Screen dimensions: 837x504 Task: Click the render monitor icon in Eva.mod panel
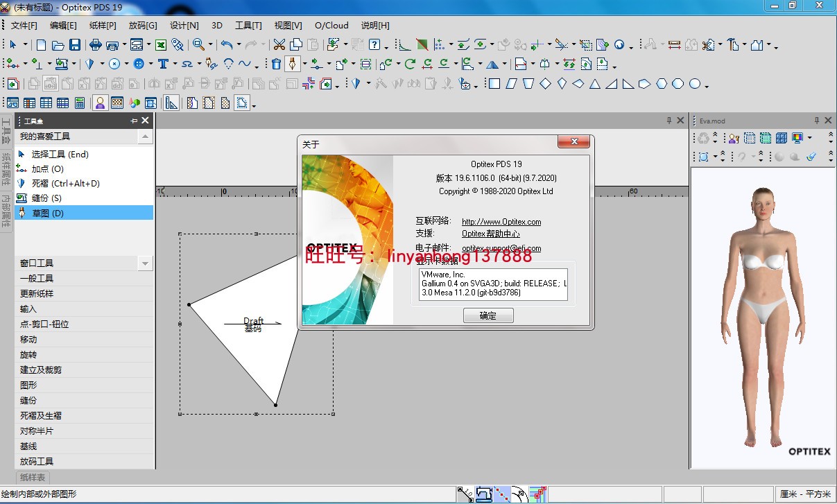tap(796, 138)
